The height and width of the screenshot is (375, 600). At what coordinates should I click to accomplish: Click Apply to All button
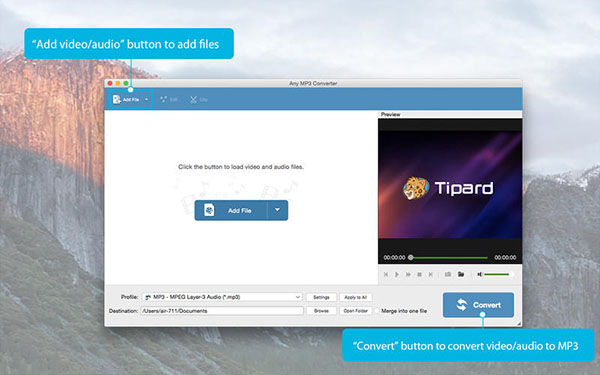pyautogui.click(x=355, y=297)
